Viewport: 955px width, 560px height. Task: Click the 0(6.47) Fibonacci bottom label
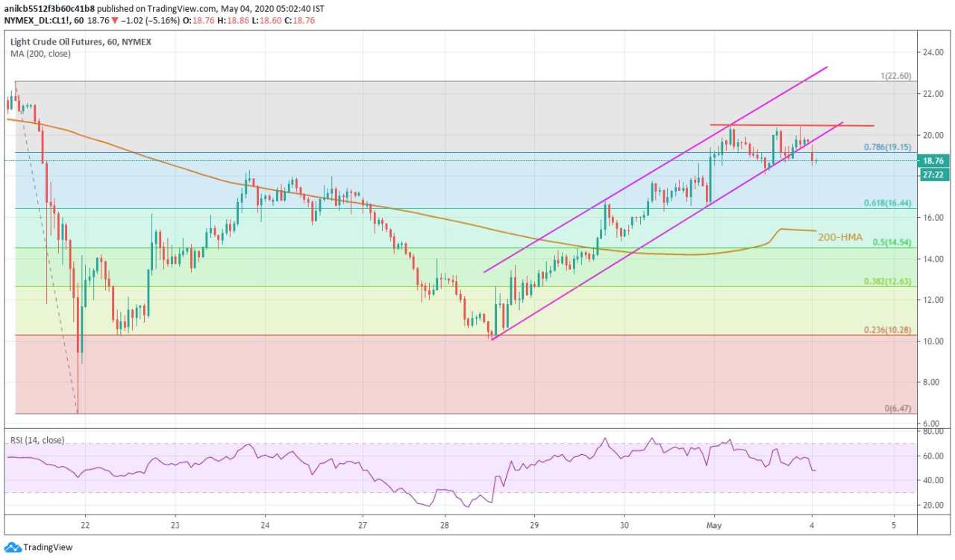click(898, 409)
